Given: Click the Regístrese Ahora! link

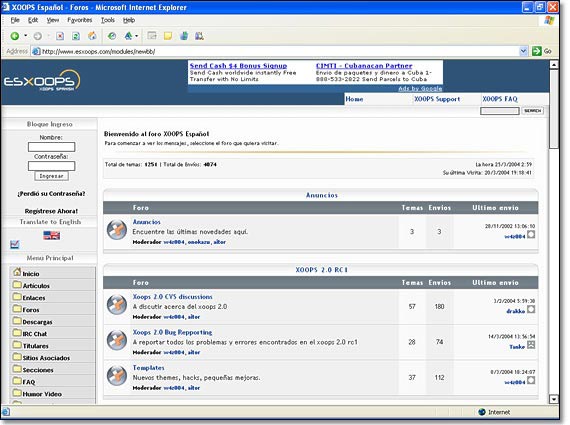Looking at the screenshot, I should point(51,211).
